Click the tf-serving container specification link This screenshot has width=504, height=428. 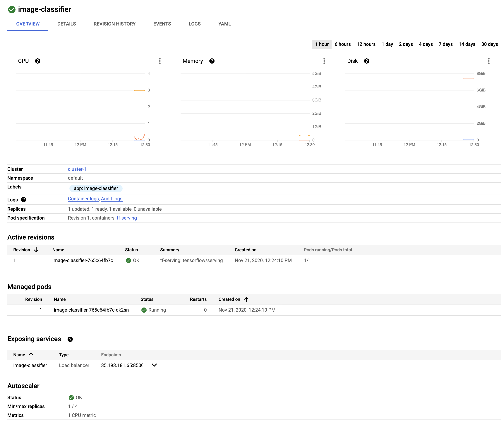point(126,218)
